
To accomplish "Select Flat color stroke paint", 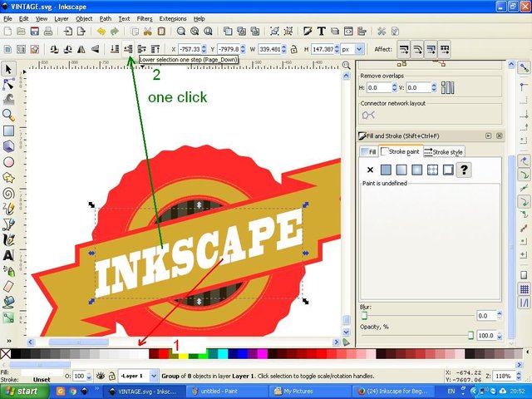I will click(386, 170).
